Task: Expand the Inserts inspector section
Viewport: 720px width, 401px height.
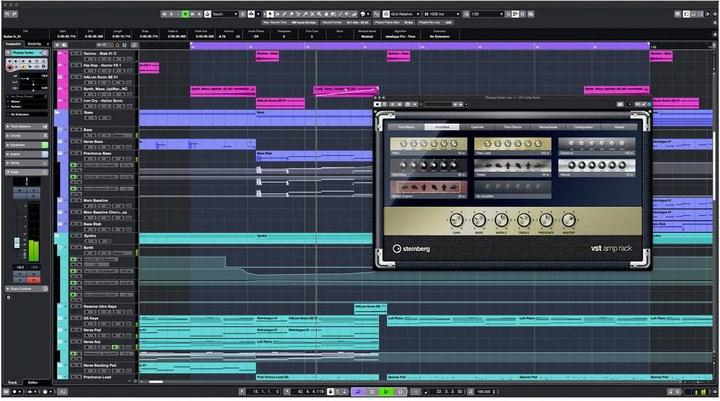Action: [27, 154]
